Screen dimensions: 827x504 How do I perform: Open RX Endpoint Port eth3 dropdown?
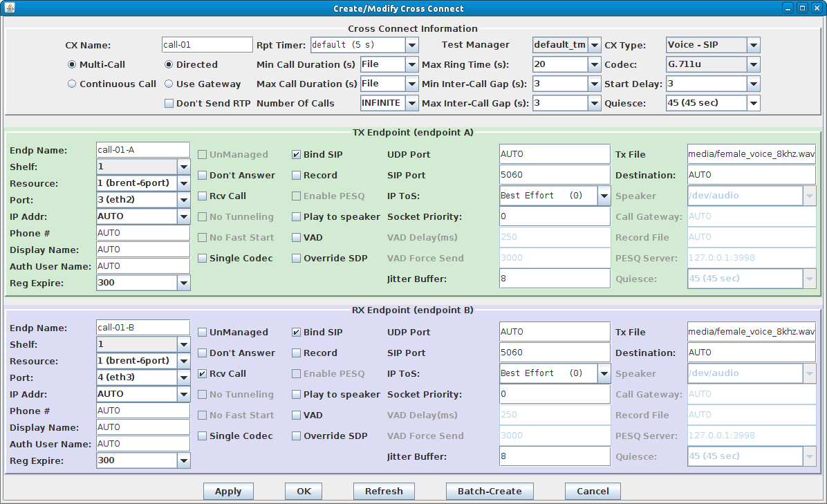(183, 377)
